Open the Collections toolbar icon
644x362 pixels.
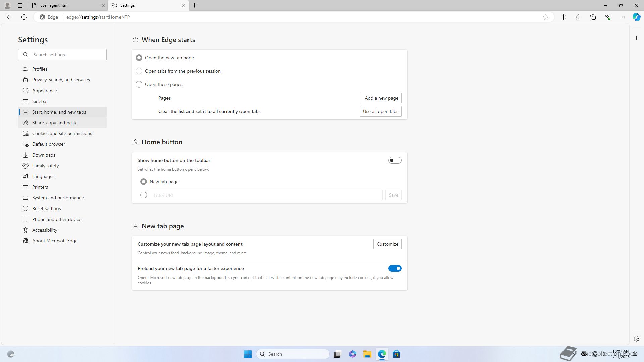point(593,17)
